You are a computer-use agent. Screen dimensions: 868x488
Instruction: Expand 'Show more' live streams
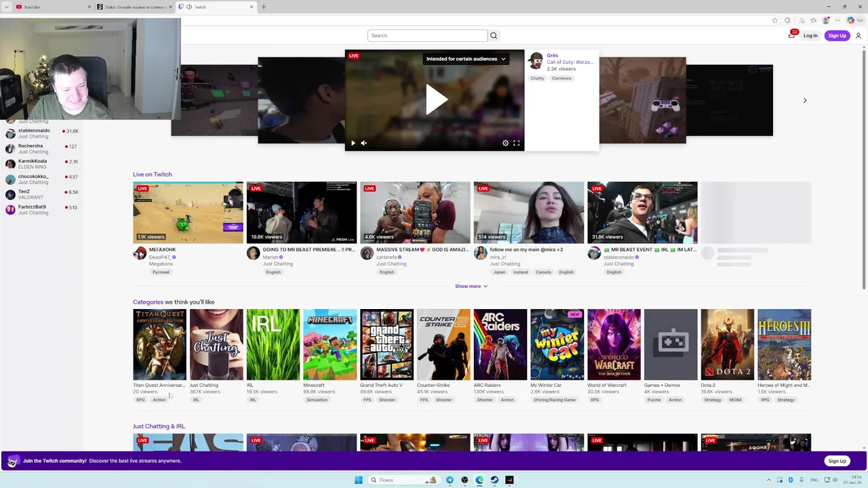471,286
